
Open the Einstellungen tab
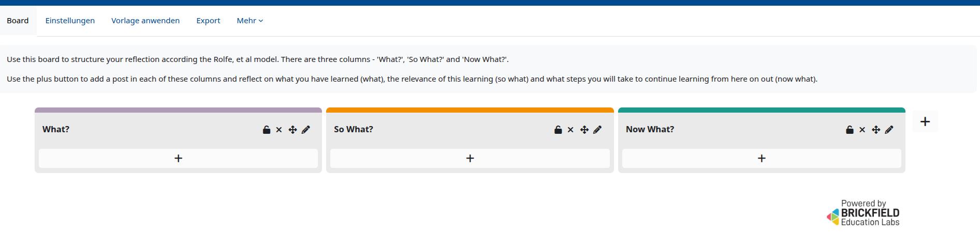coord(70,21)
